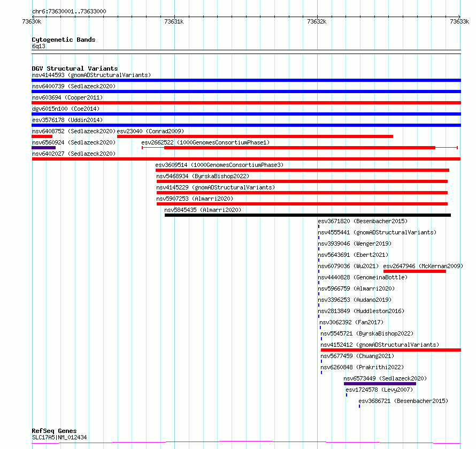Viewport: 476px width, 449px height.
Task: Click the 73633k ruler position label
Action: click(x=459, y=21)
